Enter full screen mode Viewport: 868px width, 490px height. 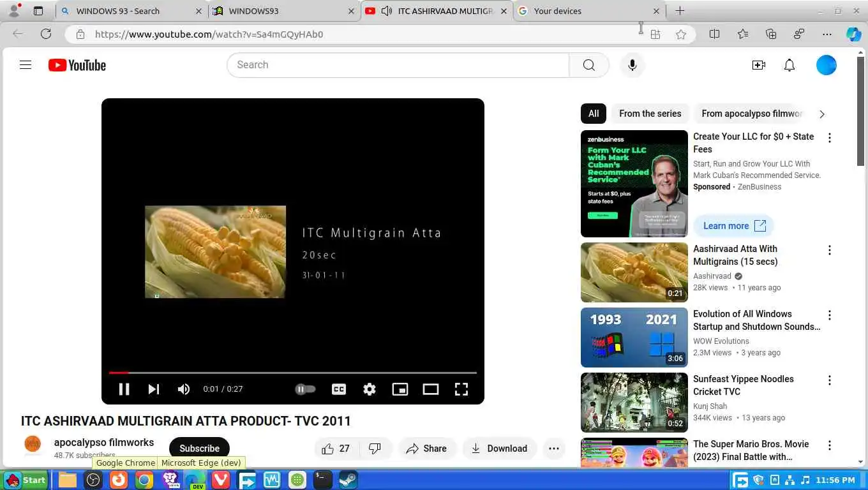[x=461, y=389]
